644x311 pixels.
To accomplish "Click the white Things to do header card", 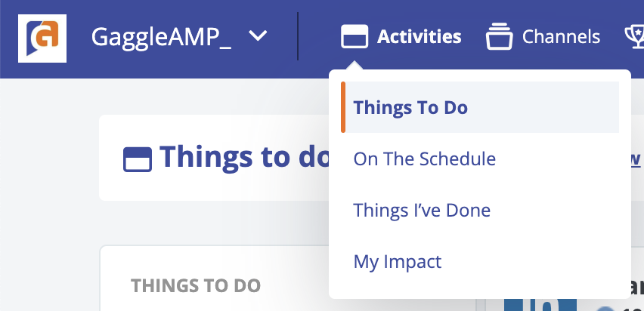I will pyautogui.click(x=215, y=158).
